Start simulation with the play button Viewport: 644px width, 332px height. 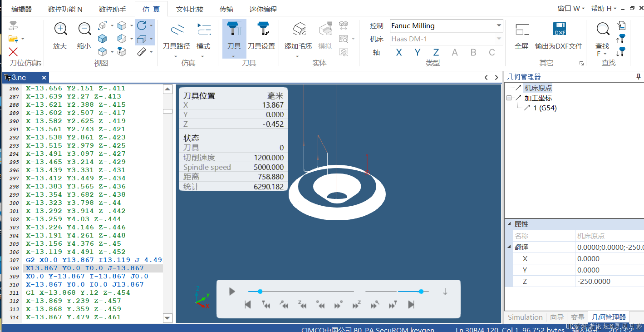point(232,292)
